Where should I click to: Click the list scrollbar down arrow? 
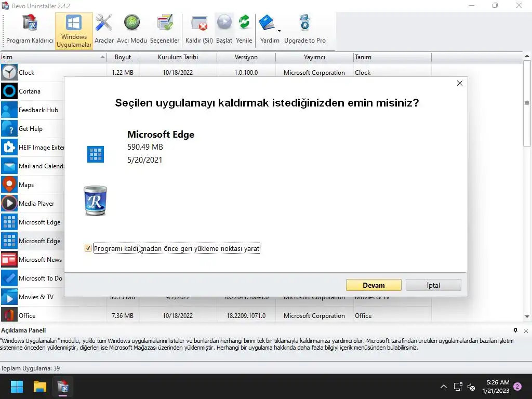(527, 316)
